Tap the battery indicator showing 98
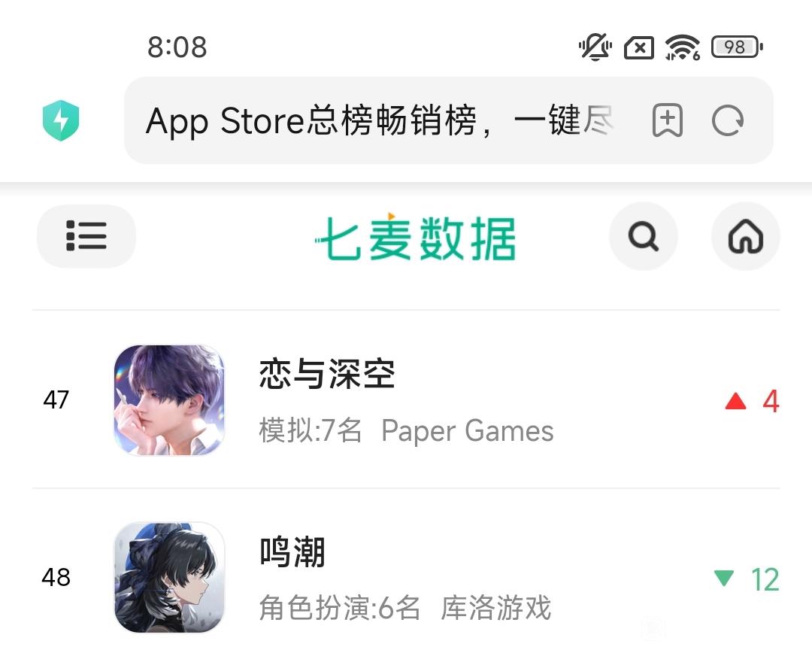The height and width of the screenshot is (650, 812). pyautogui.click(x=737, y=47)
